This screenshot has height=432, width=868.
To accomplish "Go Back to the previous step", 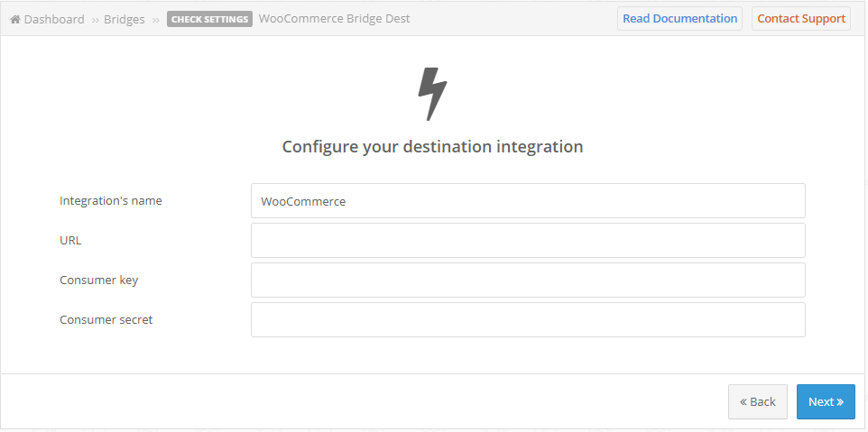I will pos(758,402).
